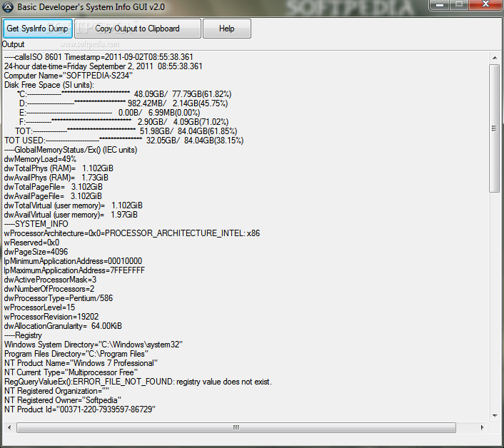Click dwProcessorType=Pentium/586 line
The height and width of the screenshot is (448, 504).
59,298
